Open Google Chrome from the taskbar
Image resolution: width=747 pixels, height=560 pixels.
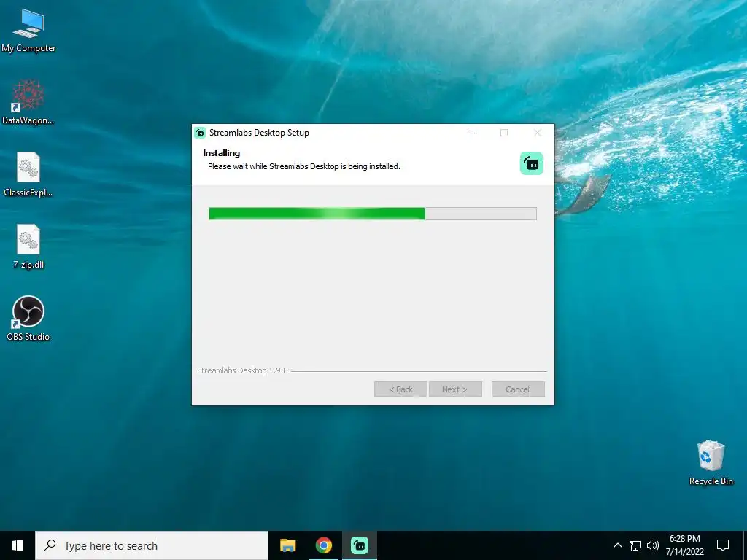pos(323,545)
